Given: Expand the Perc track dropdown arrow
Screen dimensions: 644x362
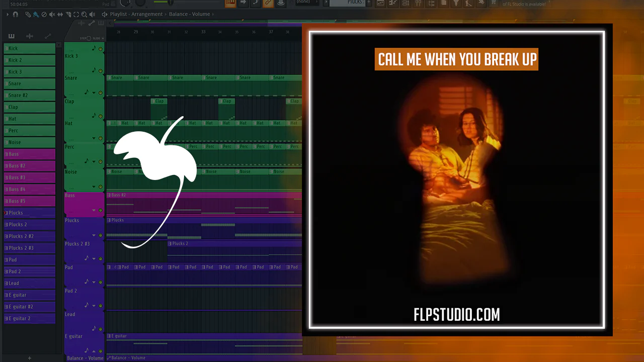Looking at the screenshot, I should (94, 162).
